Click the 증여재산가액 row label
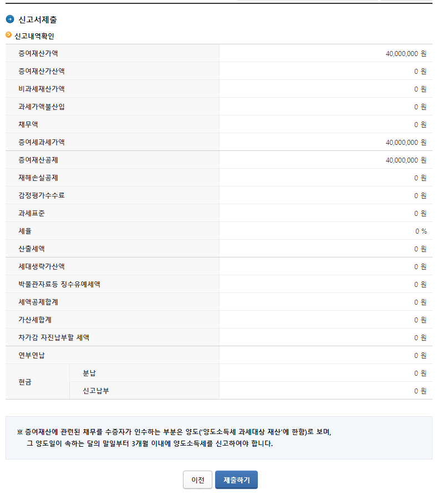448x495 pixels. click(38, 53)
